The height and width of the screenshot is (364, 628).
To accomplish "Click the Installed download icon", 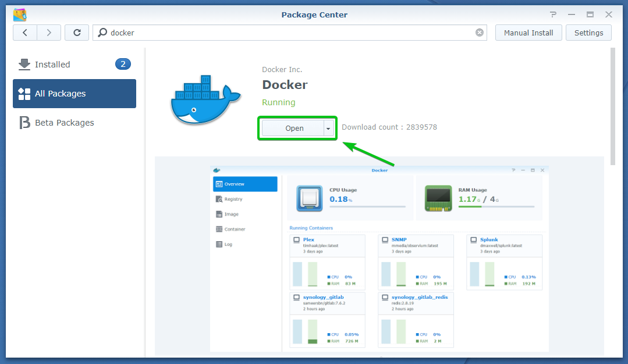I will pos(24,65).
